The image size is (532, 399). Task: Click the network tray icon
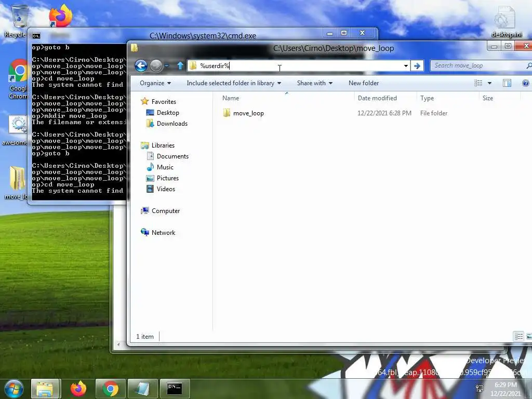coord(480,389)
